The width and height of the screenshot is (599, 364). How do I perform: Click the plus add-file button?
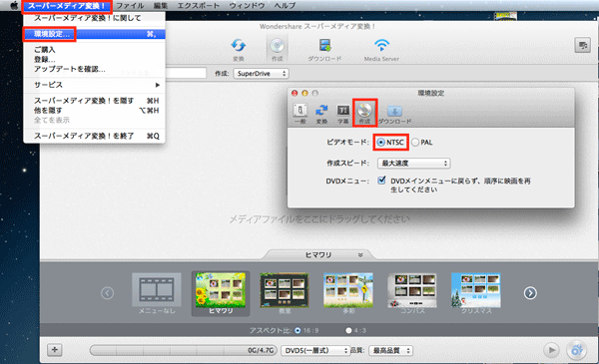click(x=55, y=349)
